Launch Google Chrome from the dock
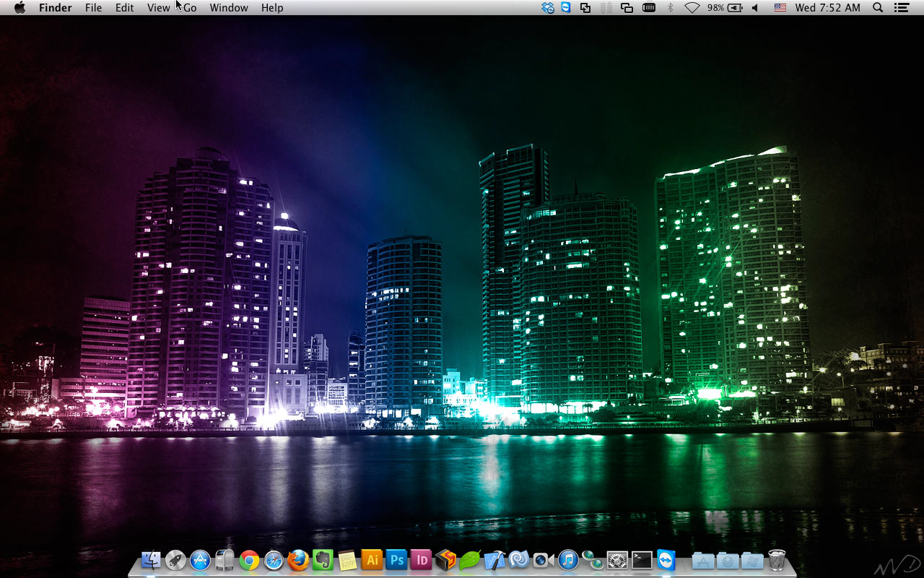The width and height of the screenshot is (924, 578). click(249, 560)
